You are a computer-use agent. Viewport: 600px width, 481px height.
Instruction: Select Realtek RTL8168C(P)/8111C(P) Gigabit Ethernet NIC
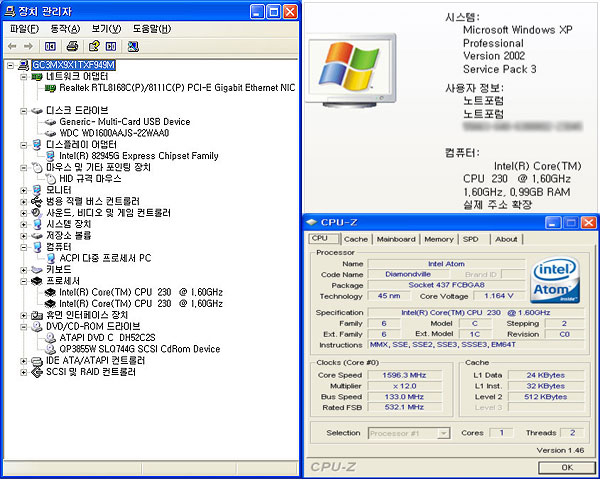coord(177,88)
